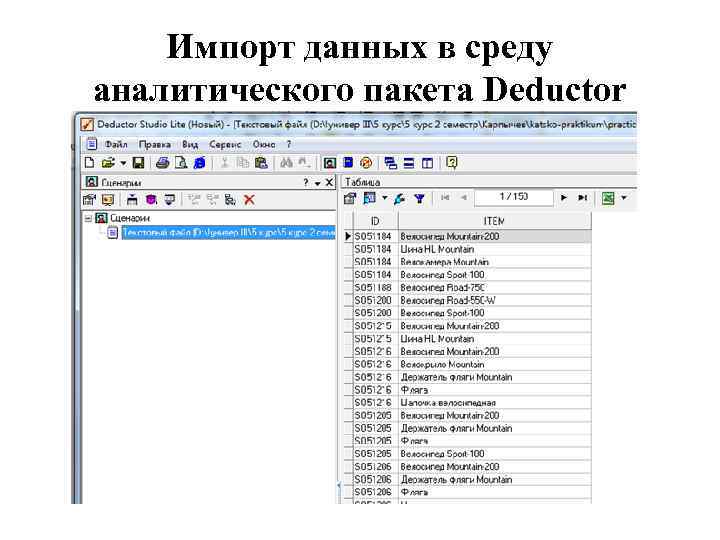Viewport: 720px width, 540px height.
Task: Click the Import wizard icon in Сценарии toolbar
Action: coord(89,200)
